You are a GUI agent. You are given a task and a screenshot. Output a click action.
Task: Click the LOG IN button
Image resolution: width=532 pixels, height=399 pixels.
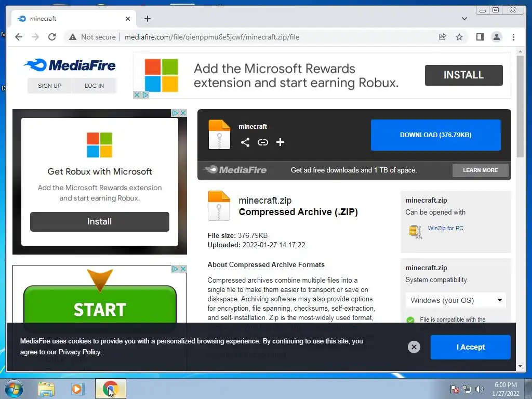95,86
